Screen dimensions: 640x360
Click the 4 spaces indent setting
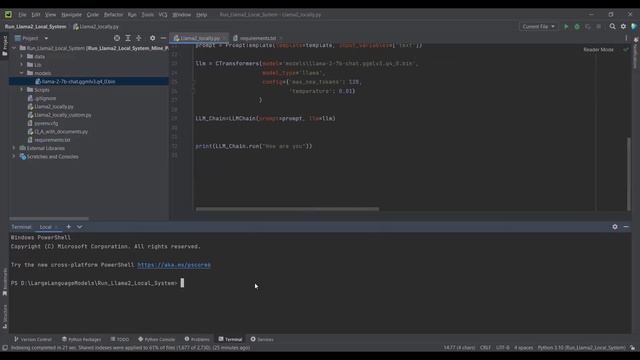point(523,348)
